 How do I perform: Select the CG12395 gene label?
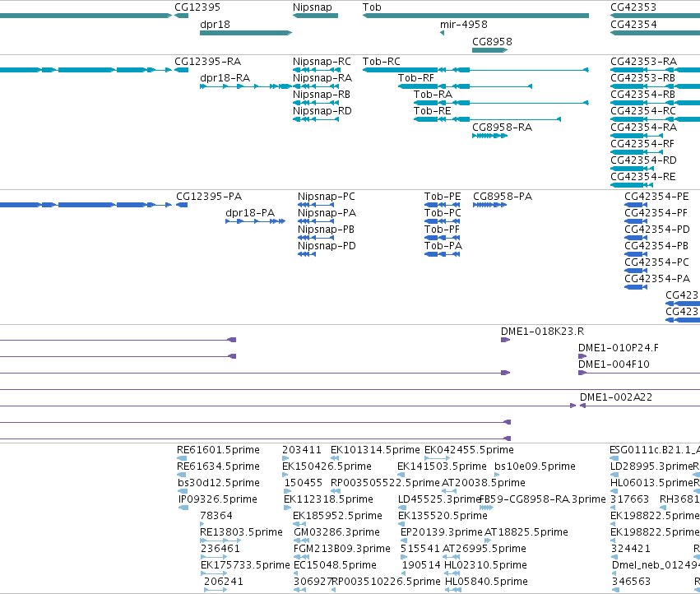(x=197, y=7)
